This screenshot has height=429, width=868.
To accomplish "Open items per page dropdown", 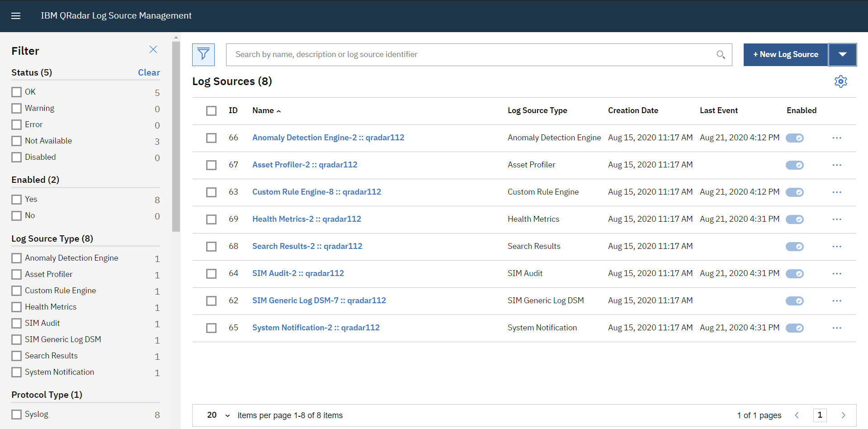I will 219,415.
